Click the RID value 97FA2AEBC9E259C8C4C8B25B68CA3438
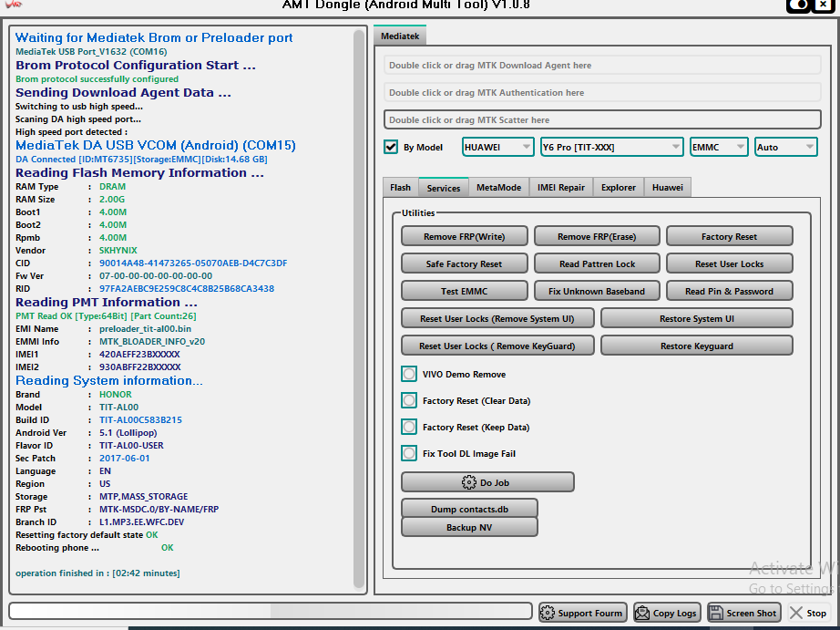 pos(187,288)
